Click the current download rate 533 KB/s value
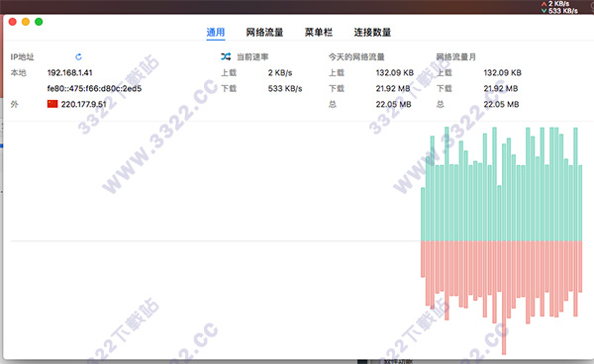594x364 pixels. point(285,89)
